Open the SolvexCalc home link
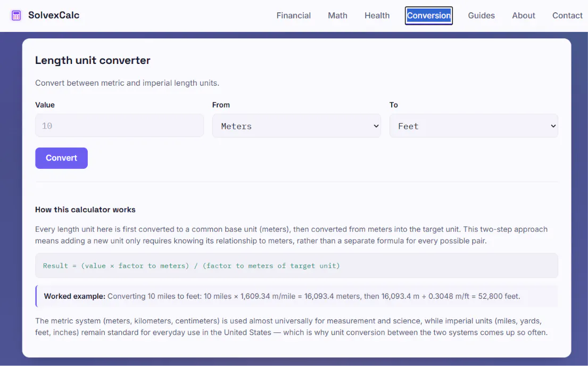The image size is (588, 366). [x=45, y=15]
